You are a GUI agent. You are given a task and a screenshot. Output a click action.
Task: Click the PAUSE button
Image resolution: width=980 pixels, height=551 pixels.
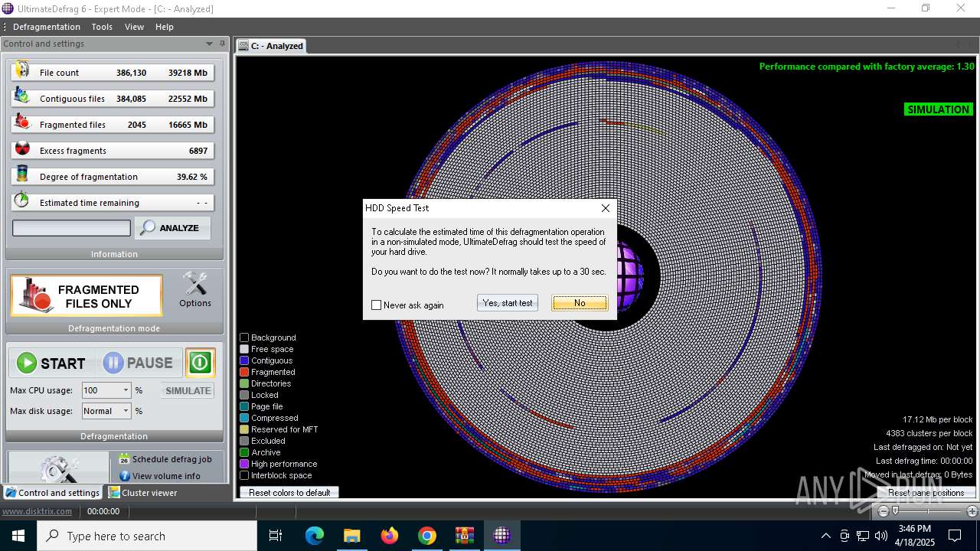pos(139,363)
